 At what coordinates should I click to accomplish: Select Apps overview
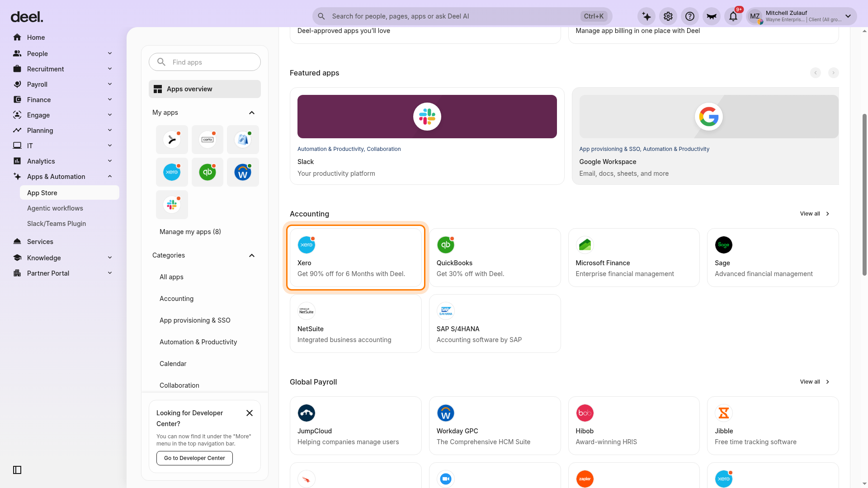[x=205, y=89]
